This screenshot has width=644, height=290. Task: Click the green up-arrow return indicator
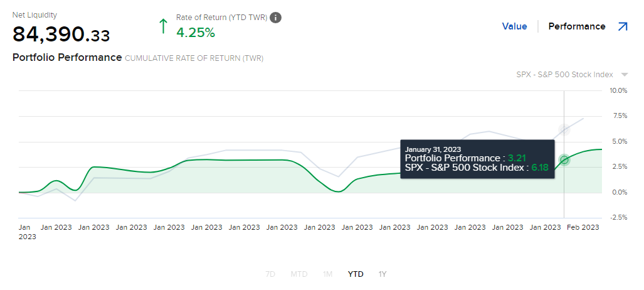coord(164,26)
